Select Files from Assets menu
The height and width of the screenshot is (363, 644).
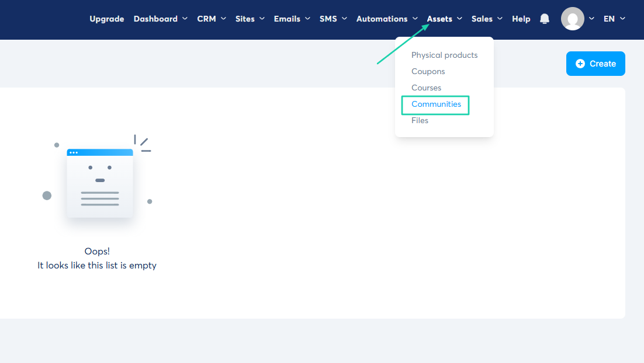click(x=420, y=121)
